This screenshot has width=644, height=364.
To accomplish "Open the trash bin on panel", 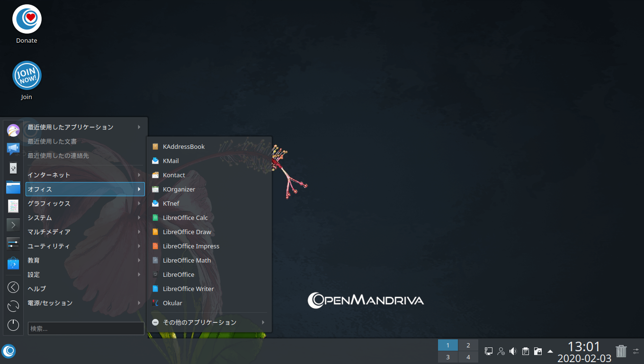I will [x=621, y=351].
